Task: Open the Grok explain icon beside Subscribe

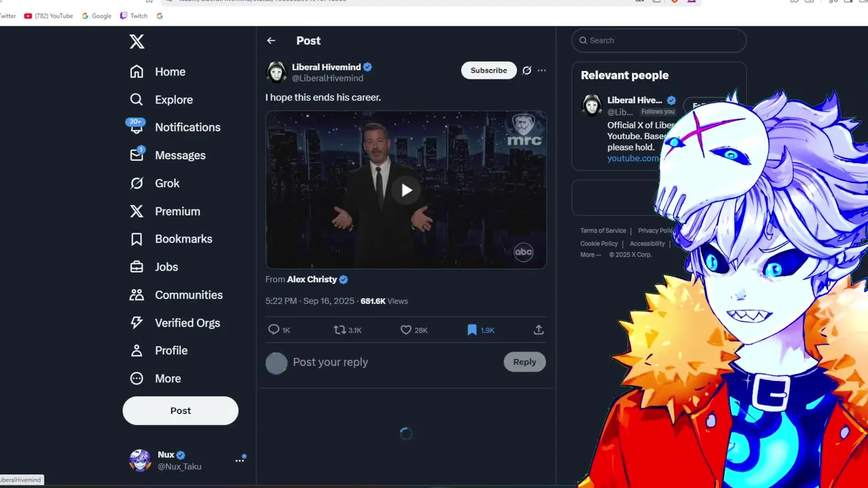Action: pyautogui.click(x=526, y=70)
